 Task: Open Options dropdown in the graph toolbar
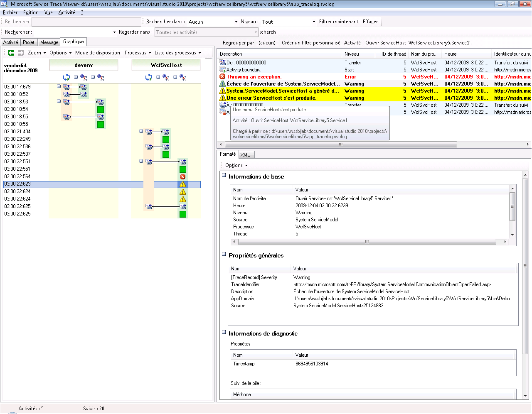pos(60,53)
